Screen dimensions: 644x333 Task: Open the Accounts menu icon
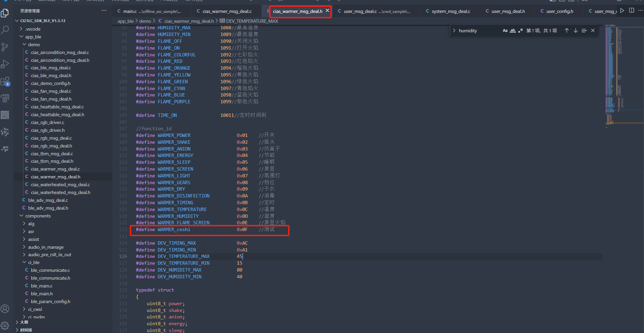5,309
